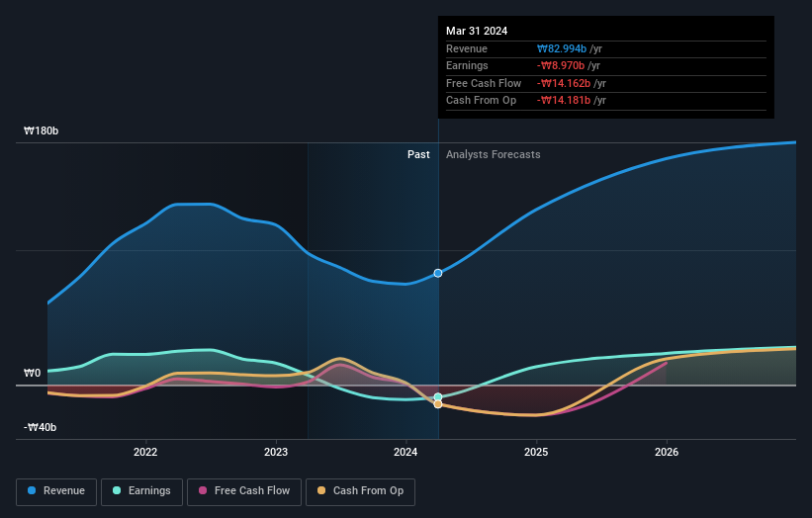812x518 pixels.
Task: Toggle the Cash From Op legend series
Action: [360, 491]
